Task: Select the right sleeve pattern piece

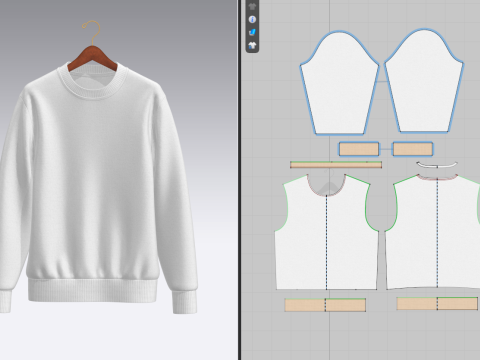Action: point(424,82)
